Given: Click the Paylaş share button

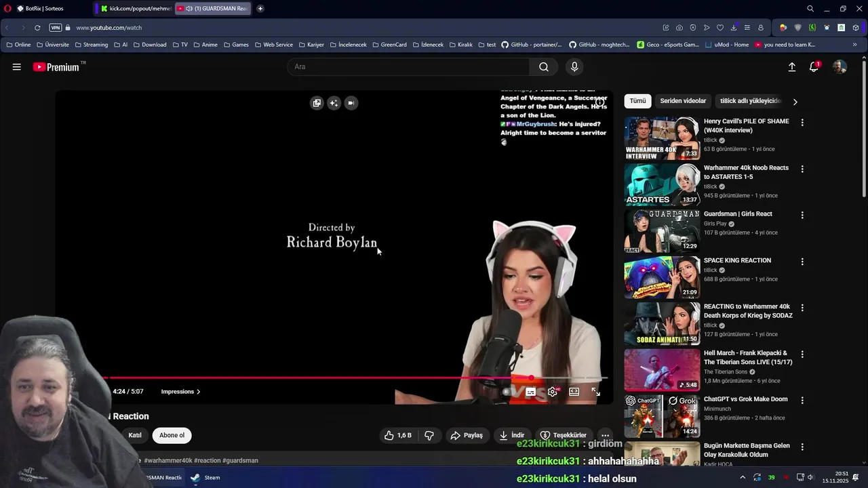Looking at the screenshot, I should [467, 435].
